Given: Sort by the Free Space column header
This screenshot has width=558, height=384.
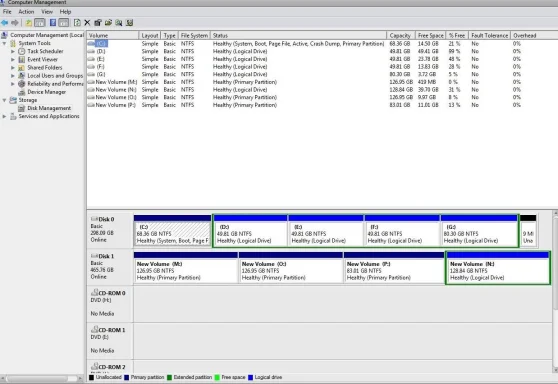Looking at the screenshot, I should pyautogui.click(x=430, y=36).
